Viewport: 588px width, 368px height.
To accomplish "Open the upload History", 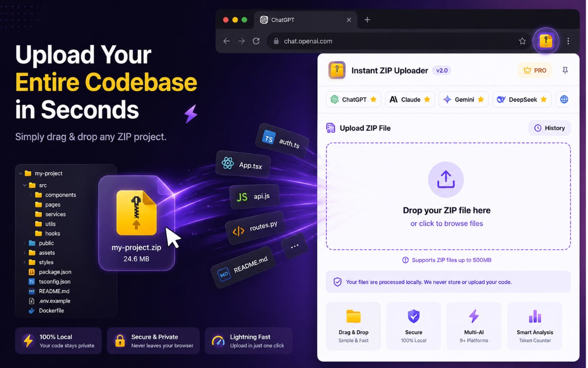I will pos(549,128).
